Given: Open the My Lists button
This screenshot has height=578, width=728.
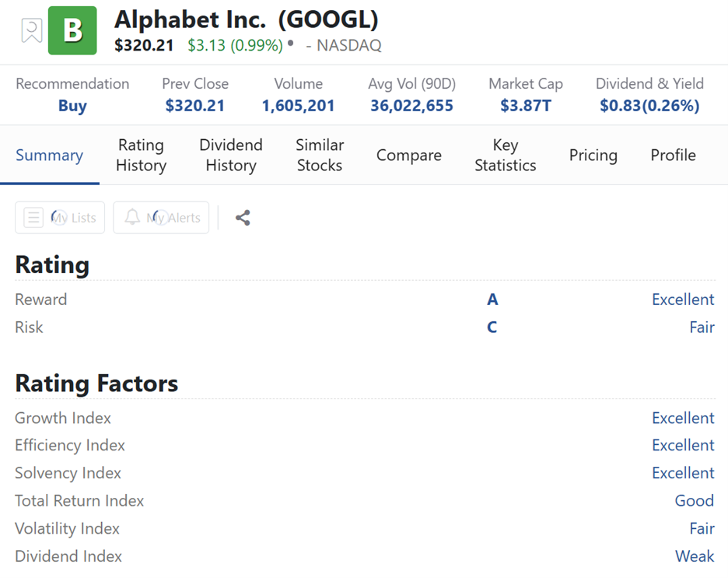Looking at the screenshot, I should click(60, 218).
